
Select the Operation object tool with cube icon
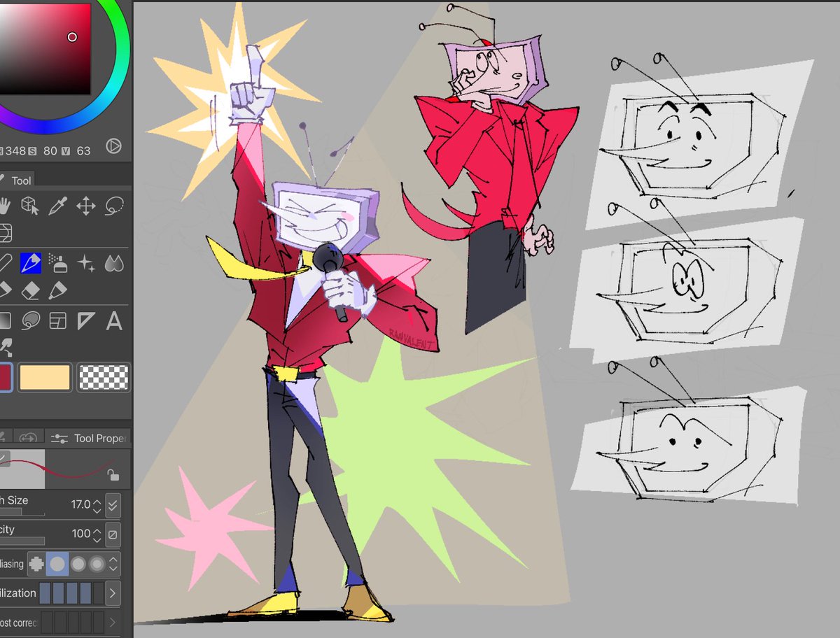point(29,206)
